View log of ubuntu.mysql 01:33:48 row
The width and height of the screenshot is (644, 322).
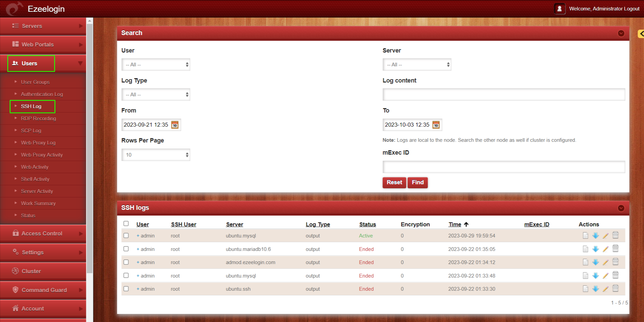click(x=585, y=276)
